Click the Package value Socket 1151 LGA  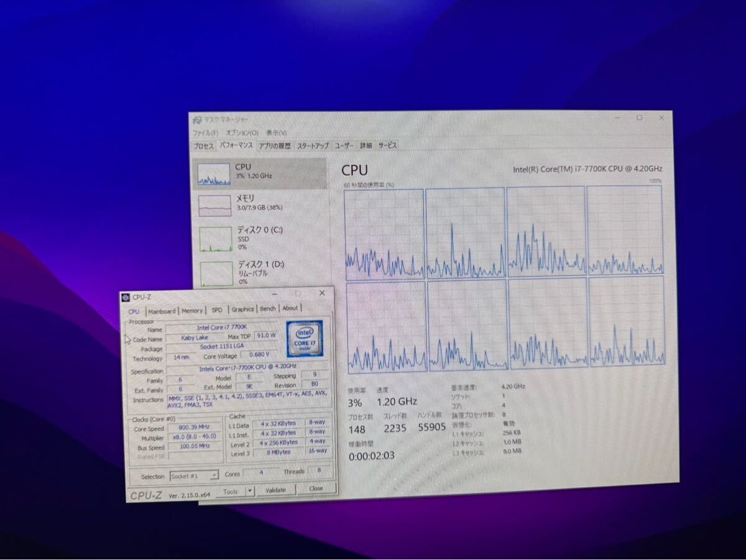pyautogui.click(x=222, y=347)
